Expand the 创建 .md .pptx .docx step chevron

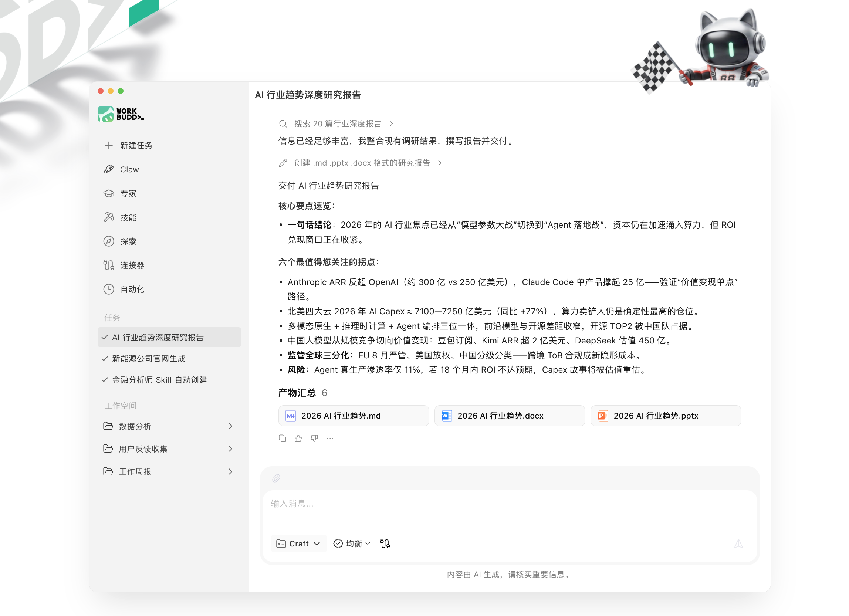[x=440, y=163]
